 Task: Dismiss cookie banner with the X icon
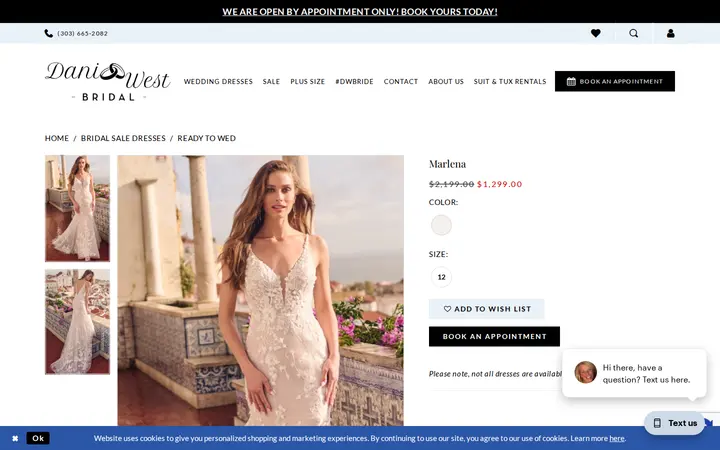coord(15,439)
